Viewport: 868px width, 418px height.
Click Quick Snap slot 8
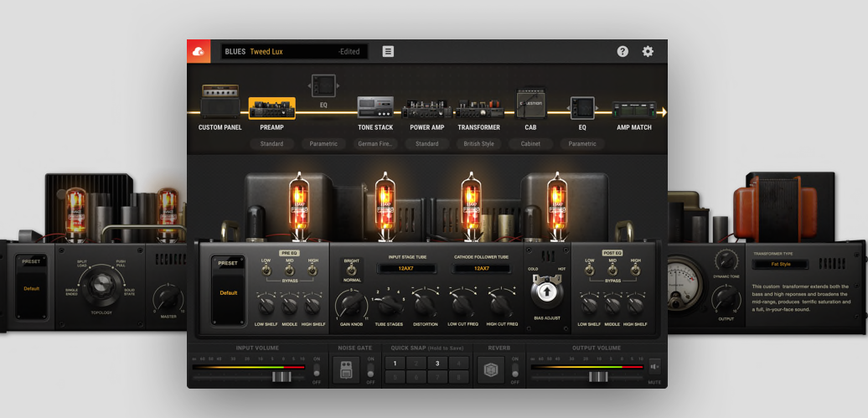coord(459,377)
